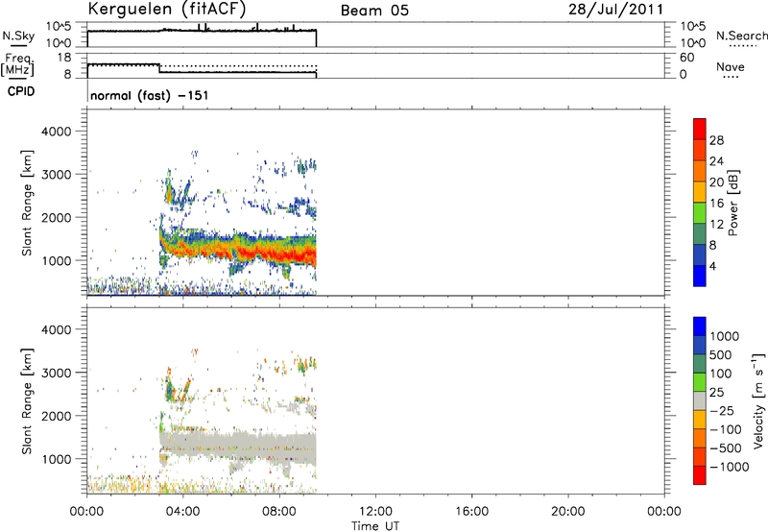Click the yellow Power segment between 16 and 20
Screen dimensions: 768x532
(x=700, y=192)
